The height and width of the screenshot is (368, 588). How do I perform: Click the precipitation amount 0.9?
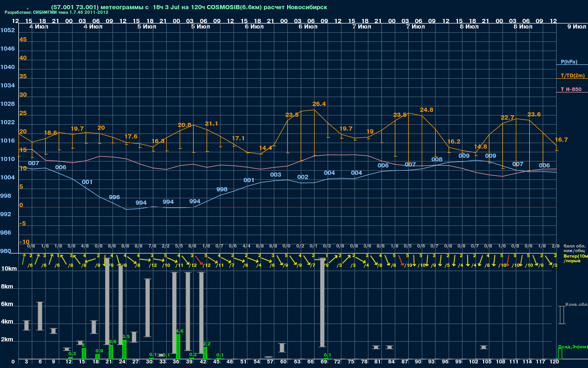(x=99, y=351)
